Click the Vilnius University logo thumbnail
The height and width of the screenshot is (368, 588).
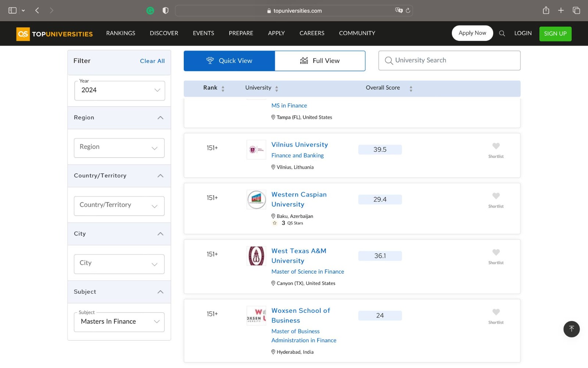[256, 149]
